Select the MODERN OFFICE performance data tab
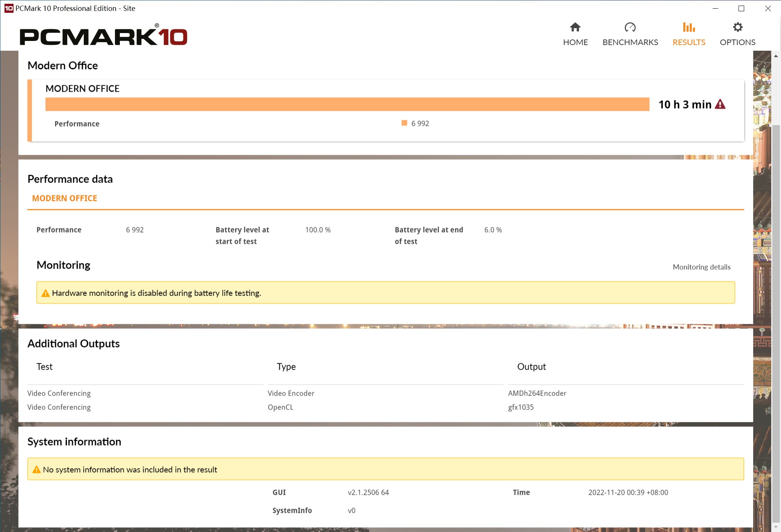Viewport: 781px width, 532px height. (x=65, y=198)
